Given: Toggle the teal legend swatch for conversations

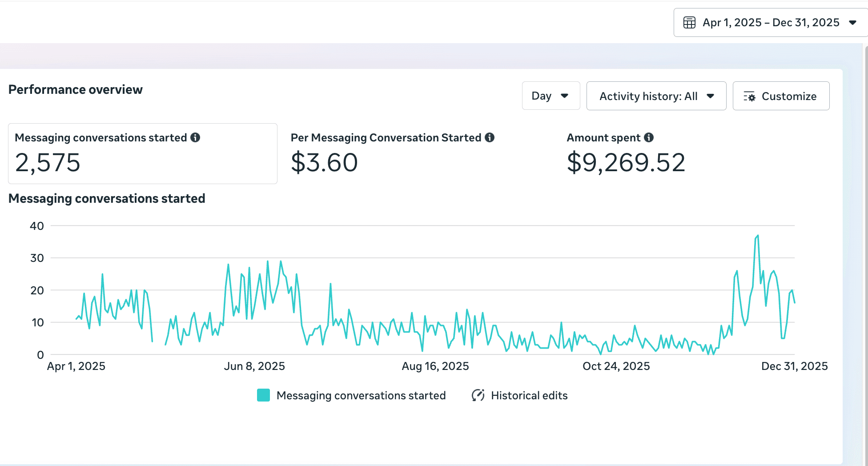Looking at the screenshot, I should tap(263, 395).
